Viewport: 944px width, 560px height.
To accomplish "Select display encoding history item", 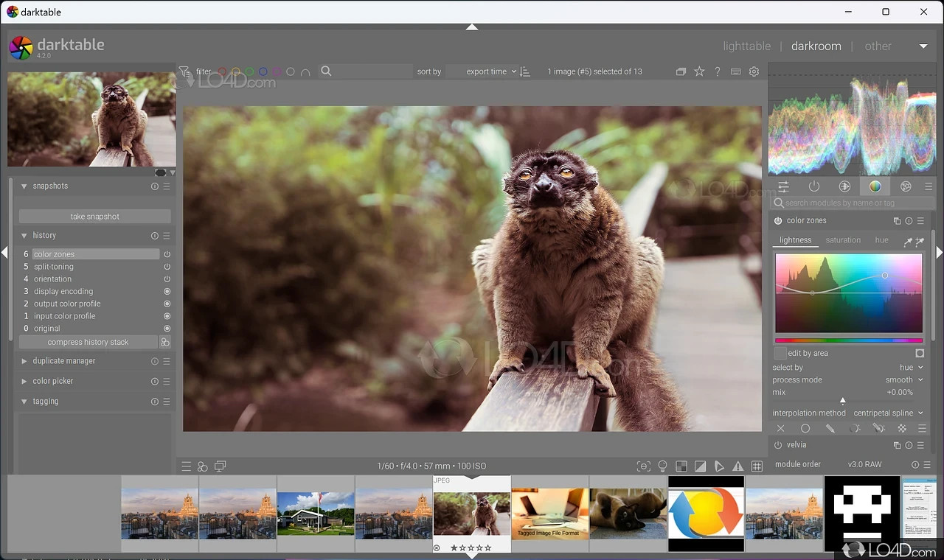I will click(63, 292).
